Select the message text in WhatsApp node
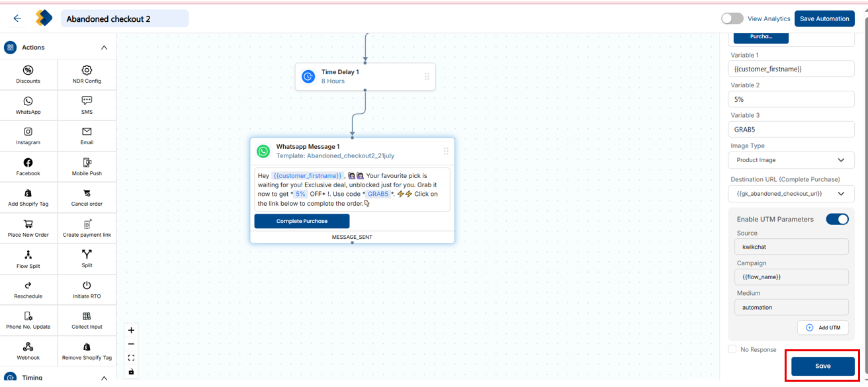Screen dimensions: 868x387 point(352,189)
